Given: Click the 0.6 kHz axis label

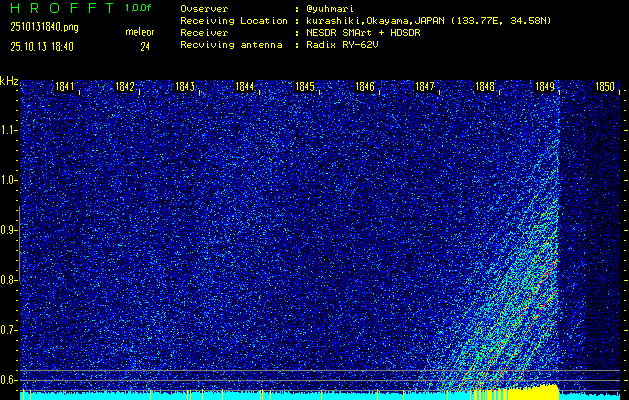Looking at the screenshot, I should point(8,380).
